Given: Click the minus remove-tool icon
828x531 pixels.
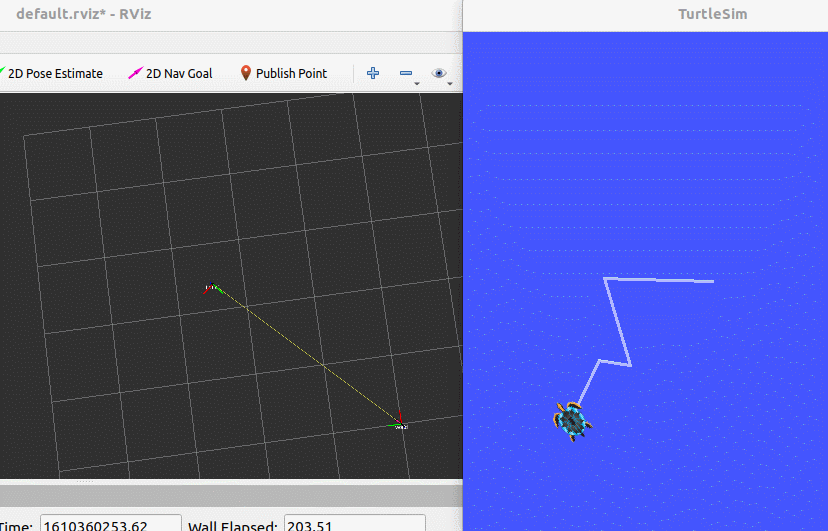Looking at the screenshot, I should pos(406,73).
